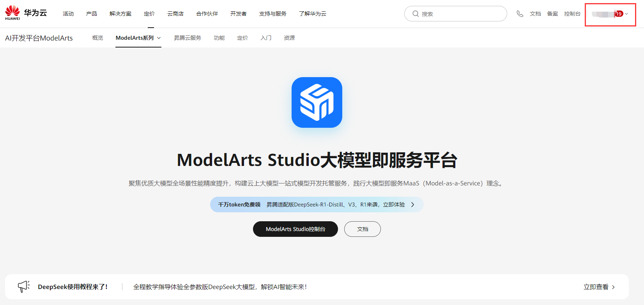Viewport: 644px width, 305px height.
Task: Click the 全程教学指导体验 DeepSeek description text
Action: (x=220, y=287)
